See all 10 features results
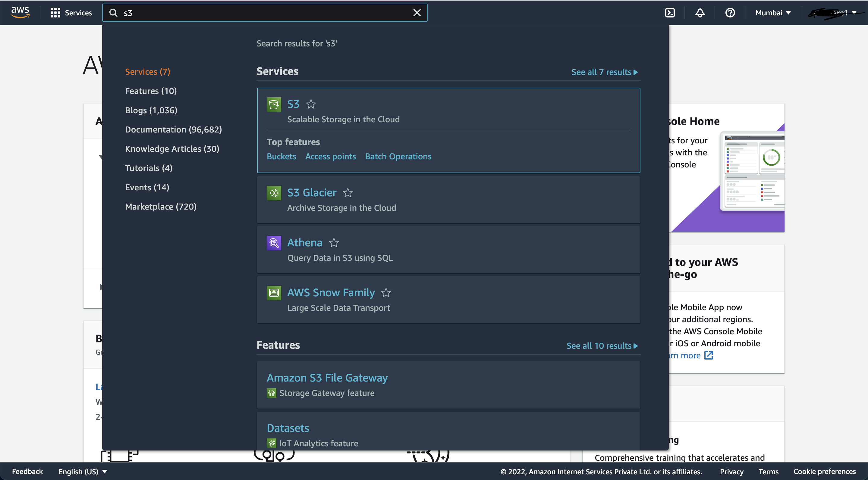 [602, 346]
